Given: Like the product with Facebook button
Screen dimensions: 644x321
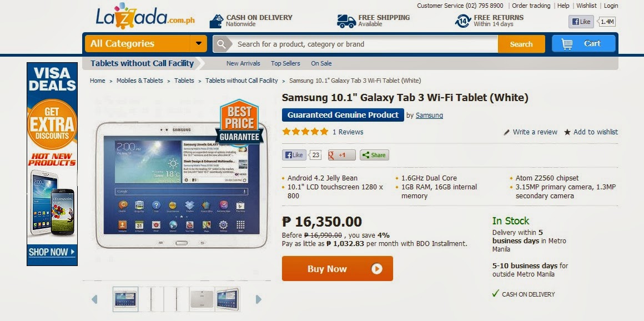Looking at the screenshot, I should point(294,155).
